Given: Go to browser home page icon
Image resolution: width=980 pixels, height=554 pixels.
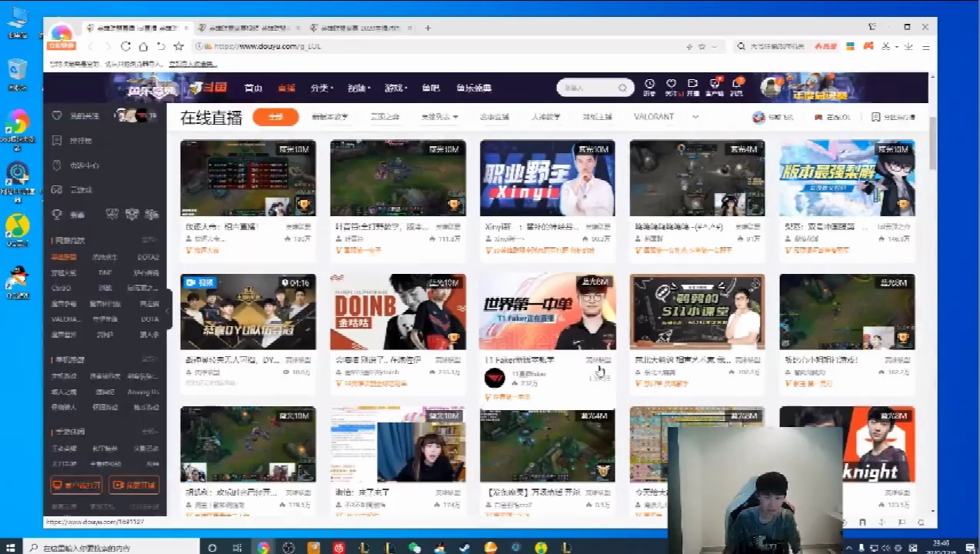Looking at the screenshot, I should (x=143, y=46).
